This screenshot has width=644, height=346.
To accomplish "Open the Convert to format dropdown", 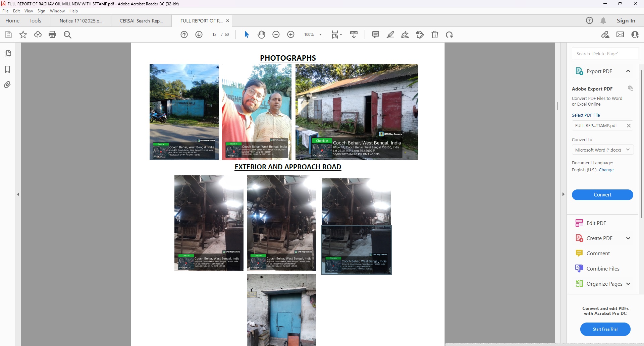I will tap(602, 150).
